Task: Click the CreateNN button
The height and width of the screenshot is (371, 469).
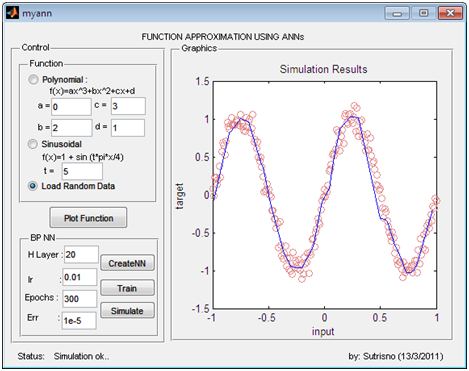Action: (127, 263)
